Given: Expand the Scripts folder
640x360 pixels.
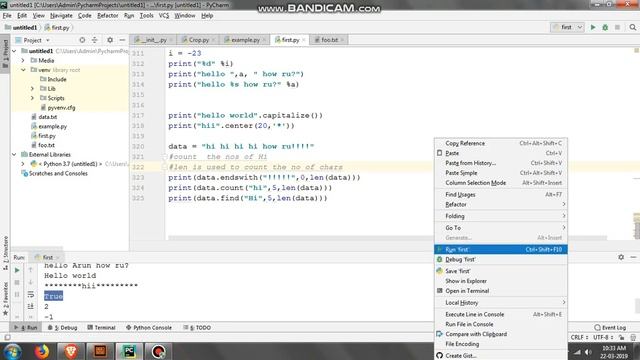Looking at the screenshot, I should 33,98.
